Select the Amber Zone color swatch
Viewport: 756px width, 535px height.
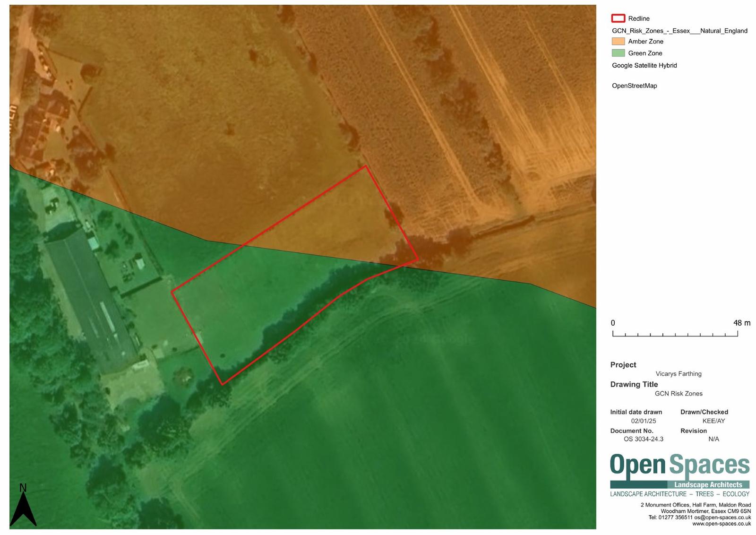tap(618, 42)
